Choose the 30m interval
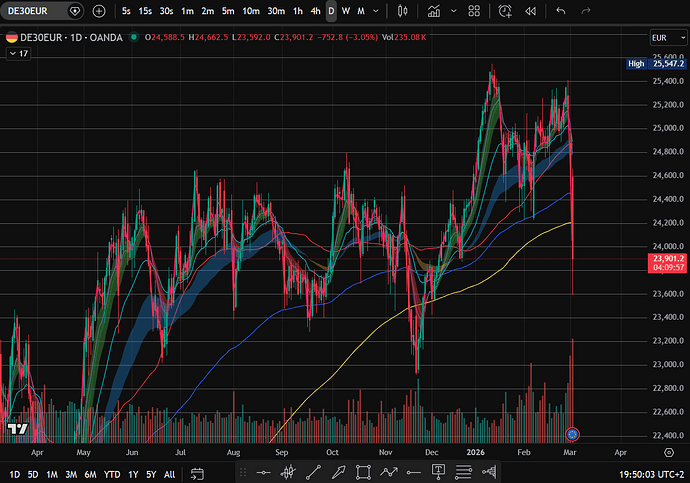 point(276,11)
